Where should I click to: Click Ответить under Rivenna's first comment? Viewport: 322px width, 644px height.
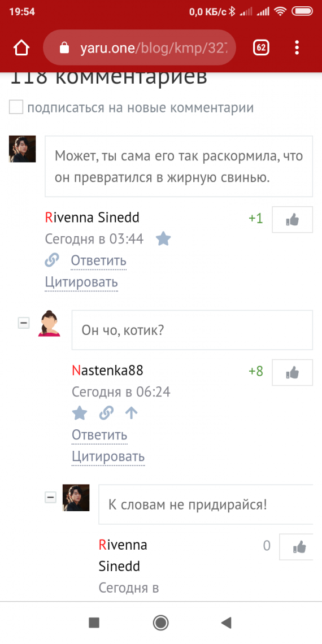98,260
